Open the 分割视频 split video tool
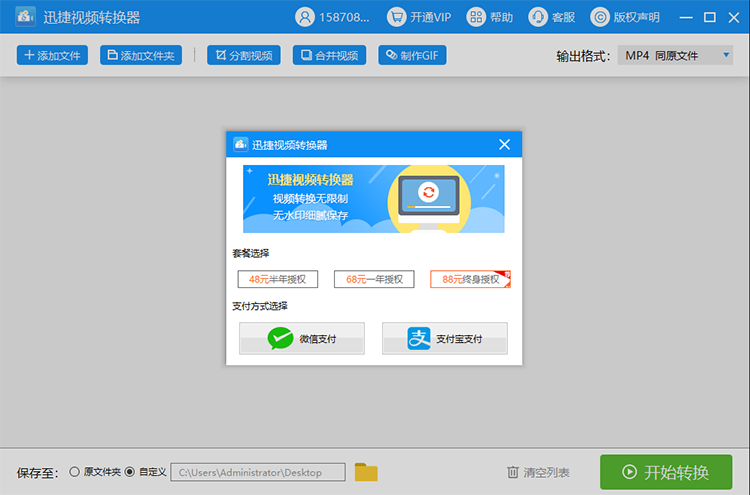This screenshot has width=750, height=495. [243, 55]
